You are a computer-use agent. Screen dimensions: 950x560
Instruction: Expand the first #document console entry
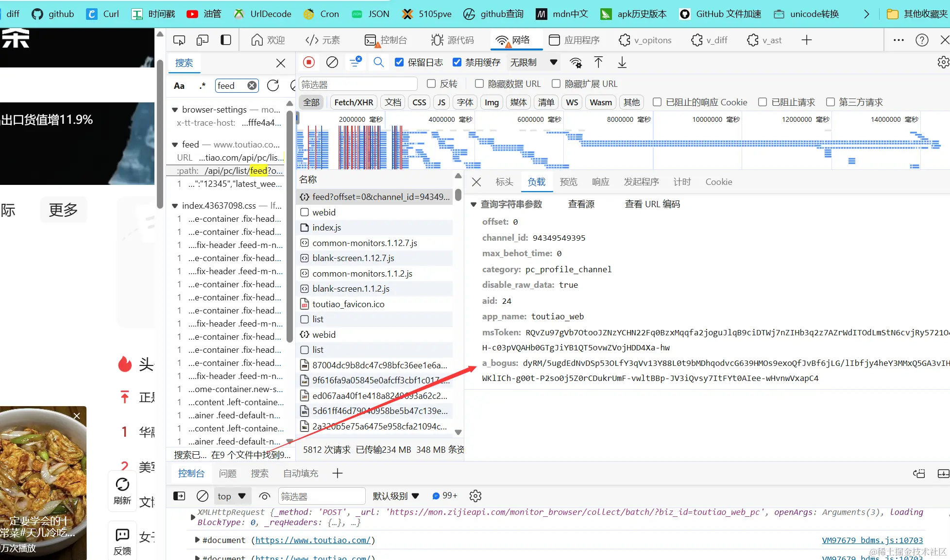click(197, 540)
